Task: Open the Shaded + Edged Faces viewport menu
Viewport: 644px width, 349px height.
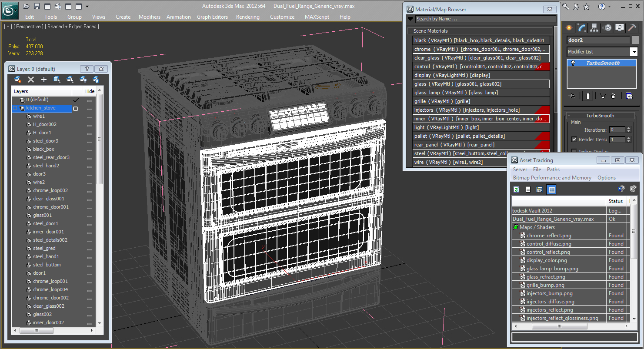Action: [x=72, y=27]
